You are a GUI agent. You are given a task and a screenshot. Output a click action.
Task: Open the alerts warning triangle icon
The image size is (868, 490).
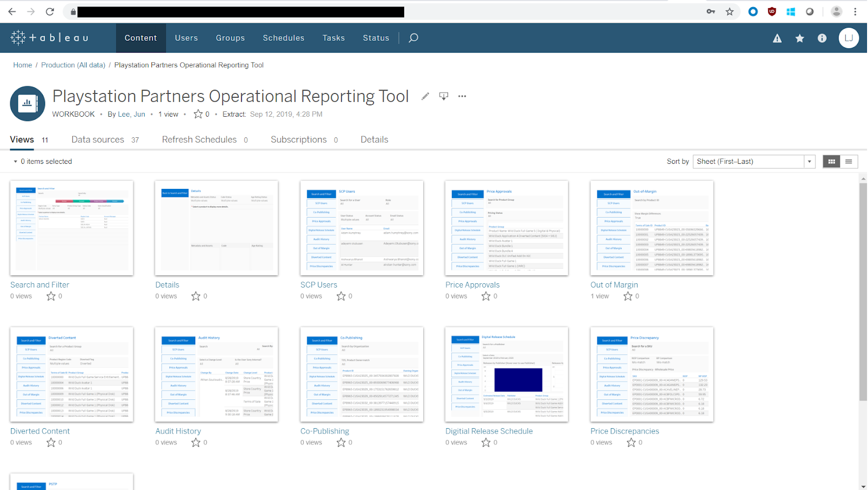(777, 38)
